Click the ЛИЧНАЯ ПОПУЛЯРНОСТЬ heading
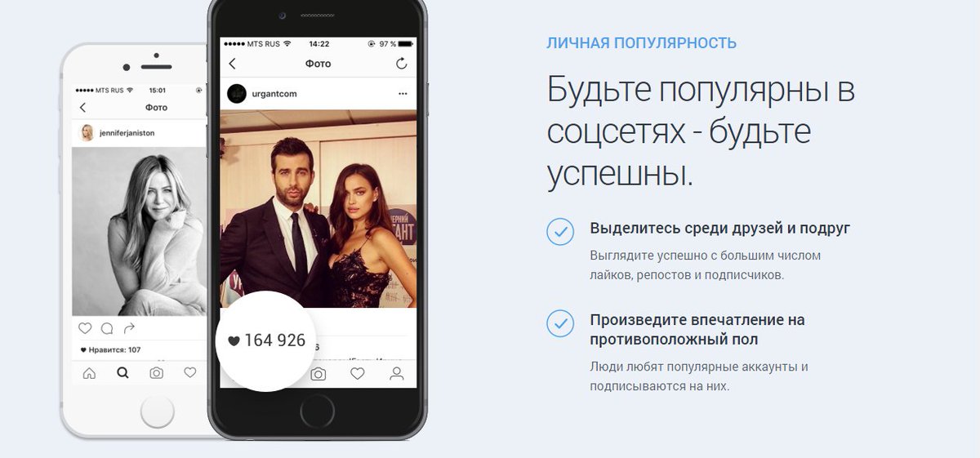This screenshot has width=980, height=458. tap(641, 43)
